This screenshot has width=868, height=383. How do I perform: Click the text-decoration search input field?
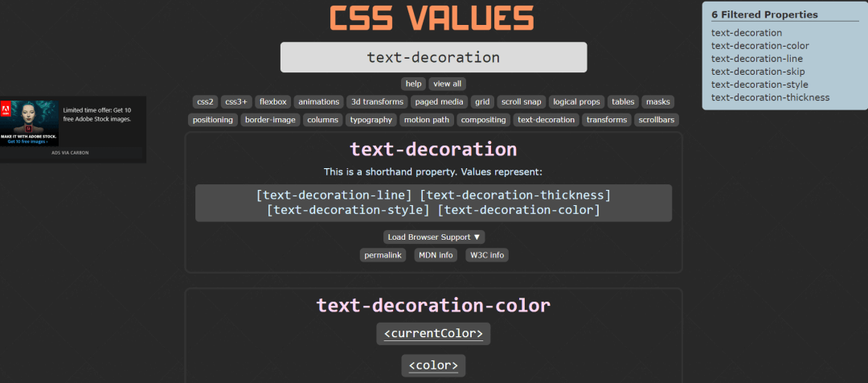[433, 57]
